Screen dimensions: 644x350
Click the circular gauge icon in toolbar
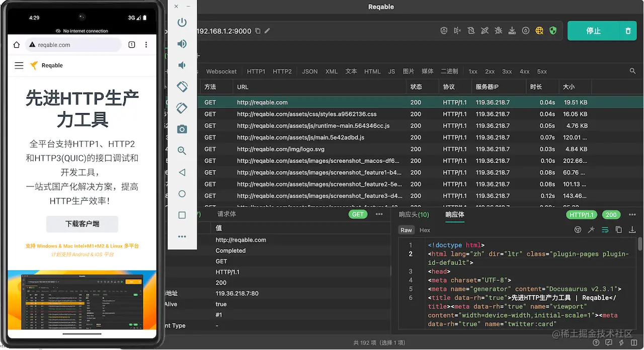point(526,31)
